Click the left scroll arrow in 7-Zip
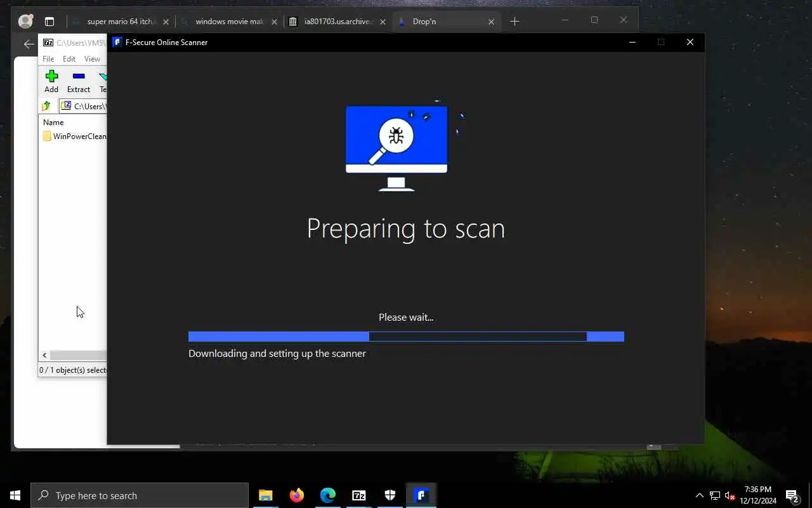This screenshot has height=508, width=812. 44,356
